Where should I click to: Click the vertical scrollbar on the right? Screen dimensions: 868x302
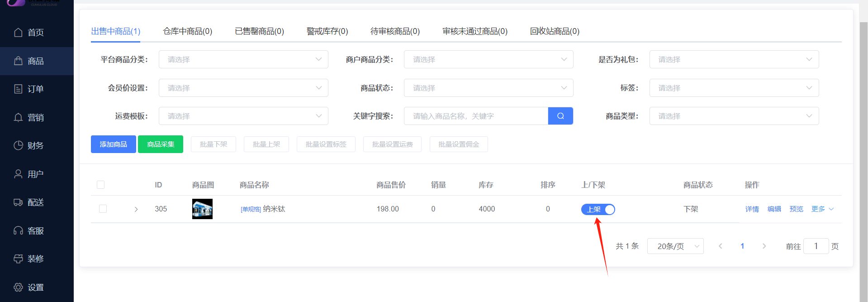coord(863,136)
